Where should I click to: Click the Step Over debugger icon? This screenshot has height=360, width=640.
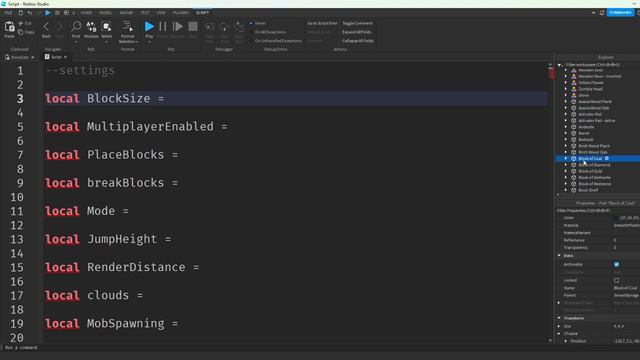point(224,27)
